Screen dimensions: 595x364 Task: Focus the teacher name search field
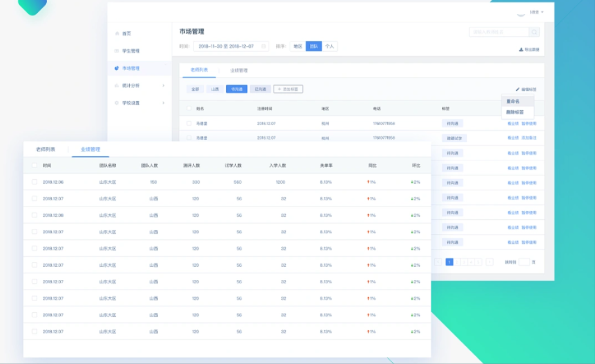(x=499, y=32)
